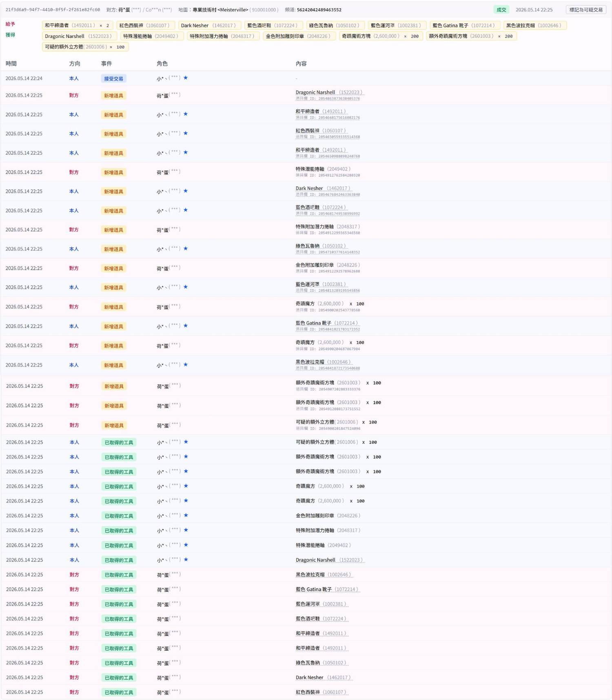Click the 特殊潛能捲軸 (2049402) text in 新增道具 row
The height and width of the screenshot is (700, 612).
click(x=323, y=169)
